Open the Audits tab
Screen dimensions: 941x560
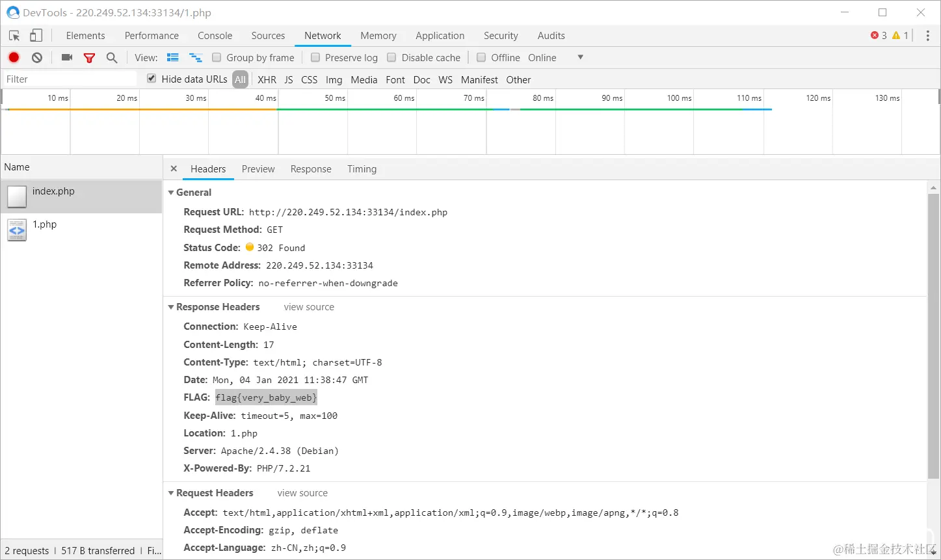point(551,36)
